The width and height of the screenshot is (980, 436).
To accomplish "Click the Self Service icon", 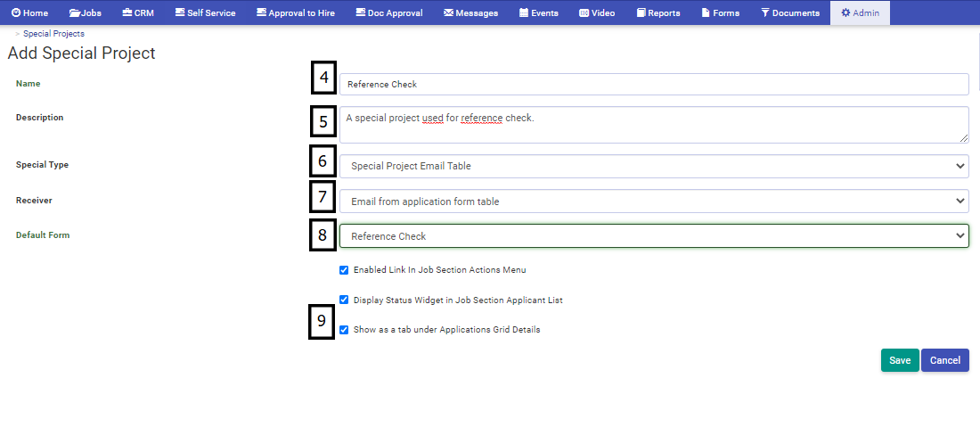I will pyautogui.click(x=180, y=12).
